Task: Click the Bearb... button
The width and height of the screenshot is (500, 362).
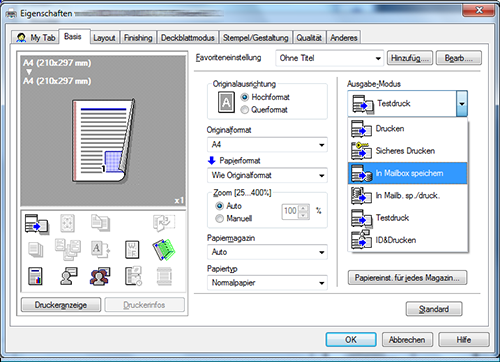Action: pos(459,58)
